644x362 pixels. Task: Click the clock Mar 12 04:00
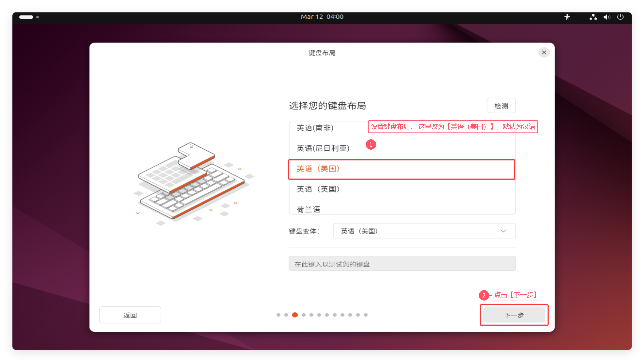(322, 17)
